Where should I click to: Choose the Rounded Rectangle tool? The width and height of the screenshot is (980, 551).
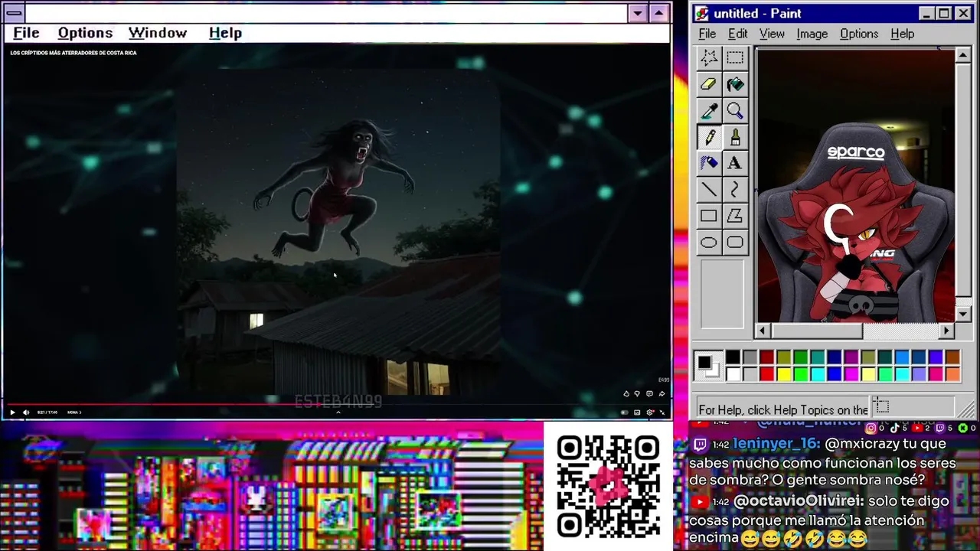[735, 243]
